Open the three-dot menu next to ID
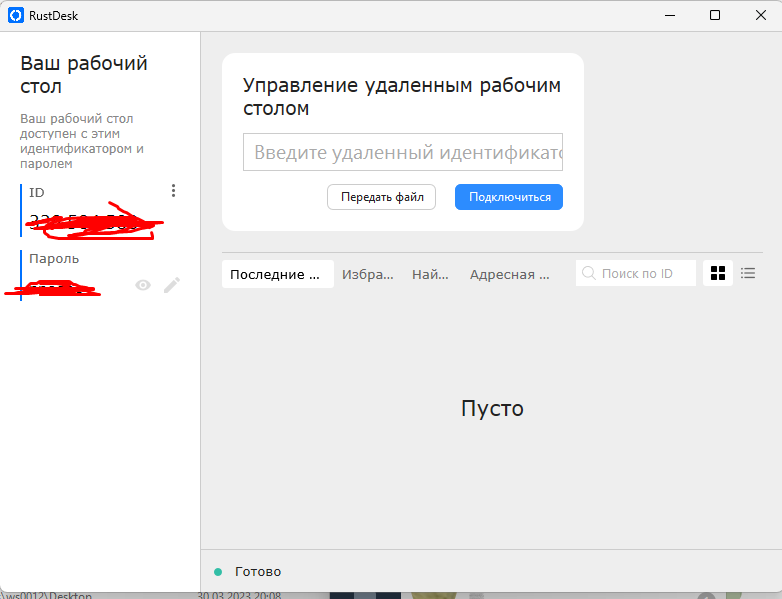 point(173,191)
